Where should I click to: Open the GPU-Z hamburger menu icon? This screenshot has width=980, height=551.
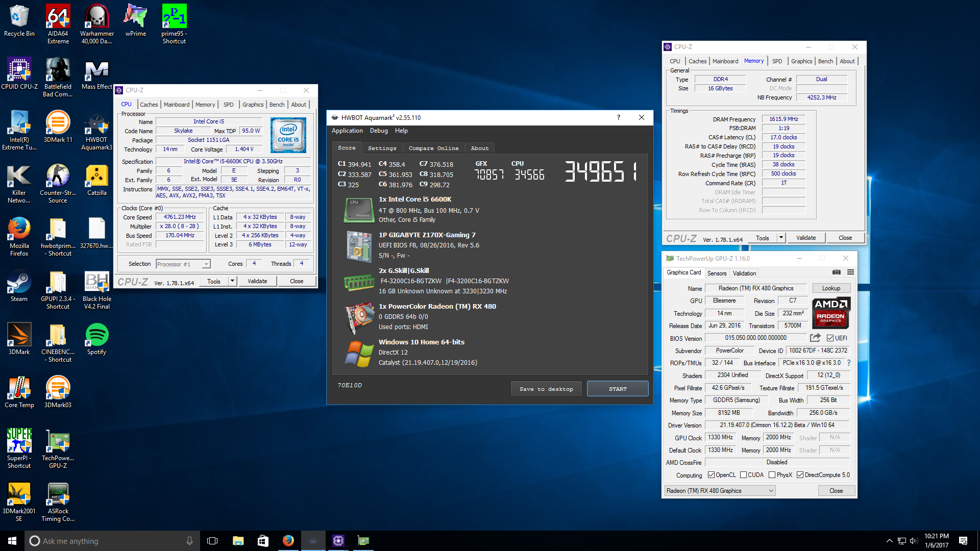point(850,272)
